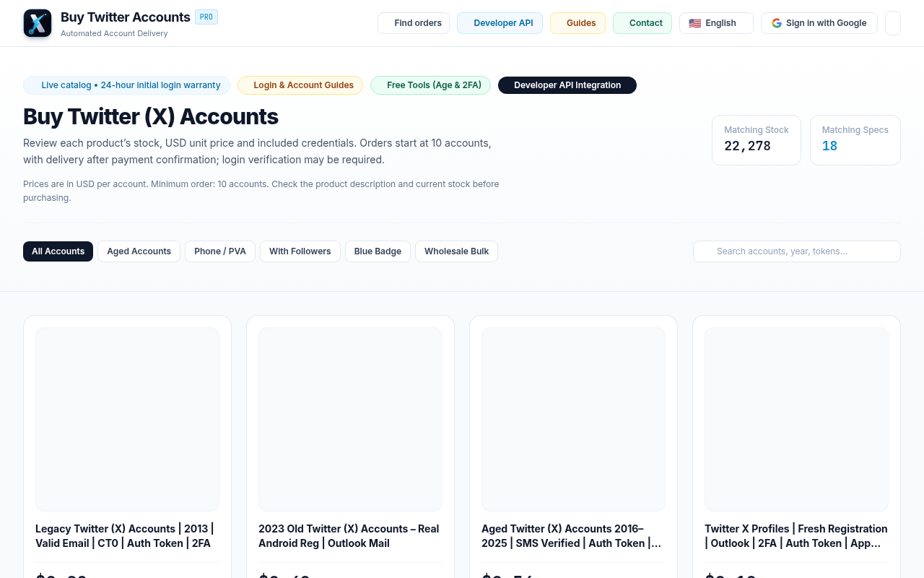The width and height of the screenshot is (924, 578).
Task: Click the Buy Twitter (X) Accounts heading
Action: (151, 116)
